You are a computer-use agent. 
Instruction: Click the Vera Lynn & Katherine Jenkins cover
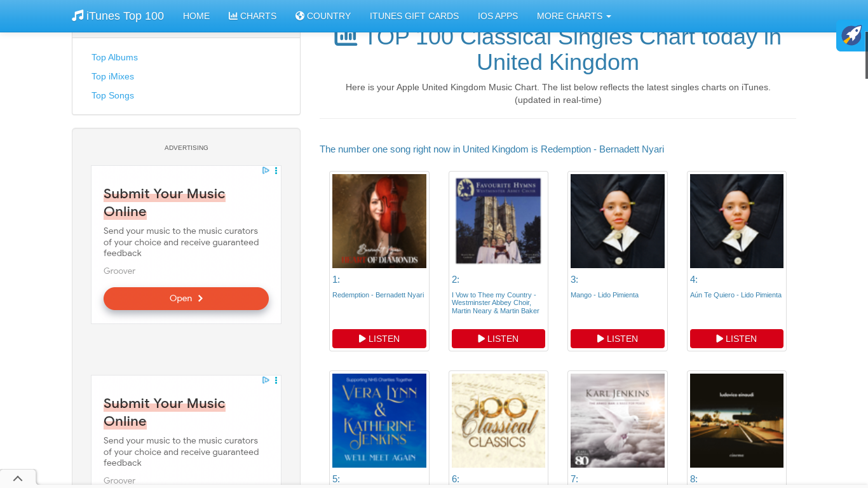[379, 421]
